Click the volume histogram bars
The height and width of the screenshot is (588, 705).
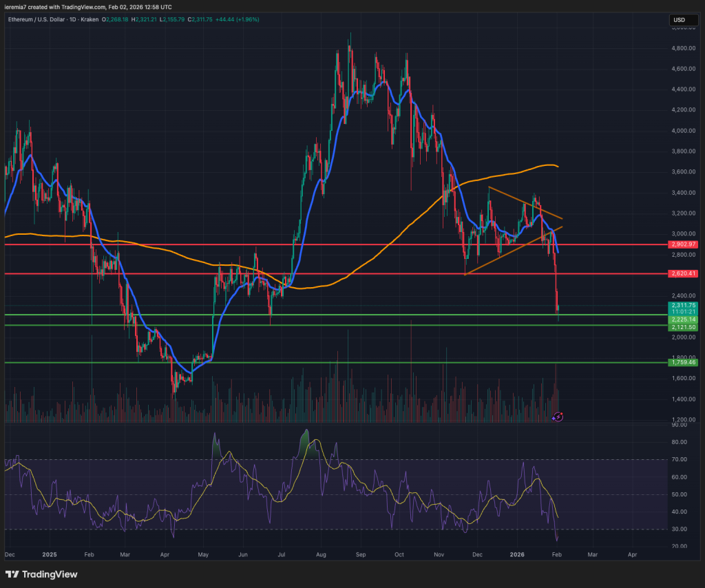(x=344, y=410)
